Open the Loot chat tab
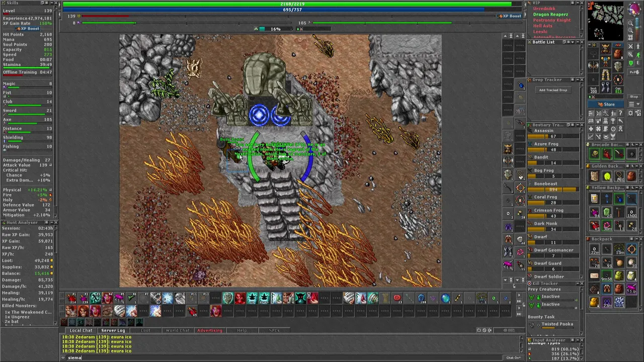Screen dimensions: 644x362 pyautogui.click(x=145, y=330)
